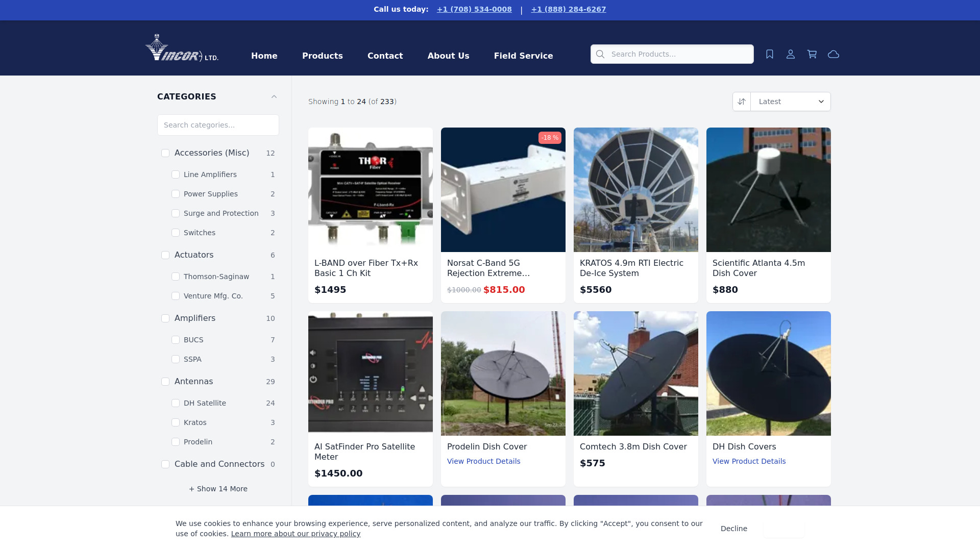Viewport: 980px width, 551px height.
Task: Click AI SatFinder Pro Satellite Meter title
Action: pyautogui.click(x=364, y=452)
